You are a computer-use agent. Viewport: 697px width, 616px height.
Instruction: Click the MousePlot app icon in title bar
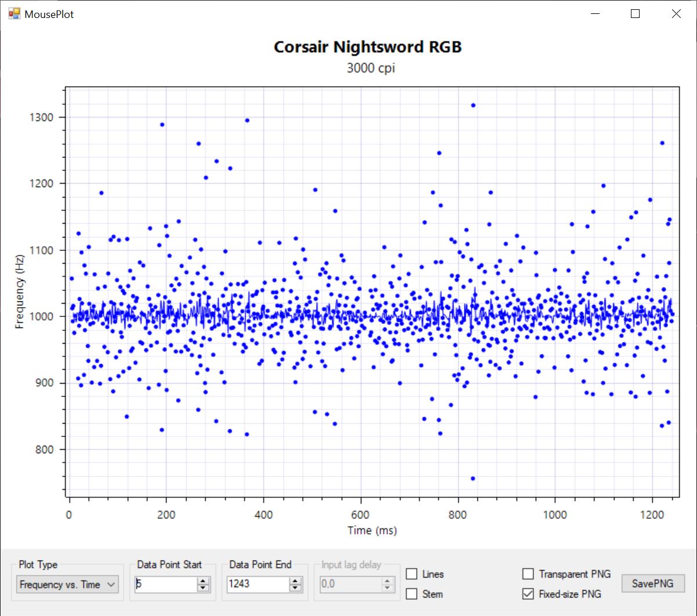point(14,13)
